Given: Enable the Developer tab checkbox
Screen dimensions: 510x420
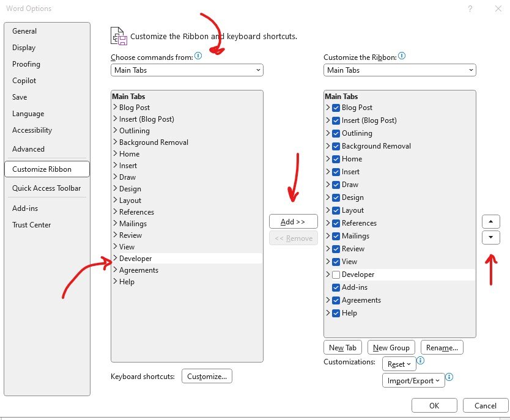Looking at the screenshot, I should (x=336, y=274).
